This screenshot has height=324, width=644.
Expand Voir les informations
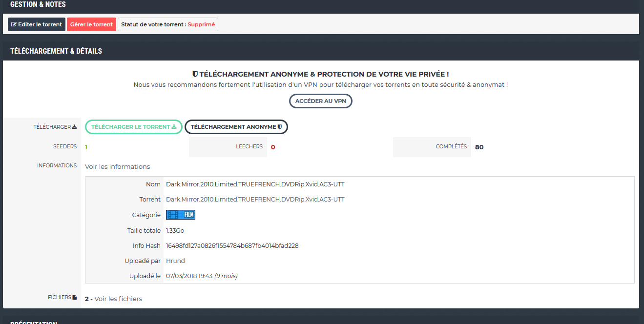(117, 166)
